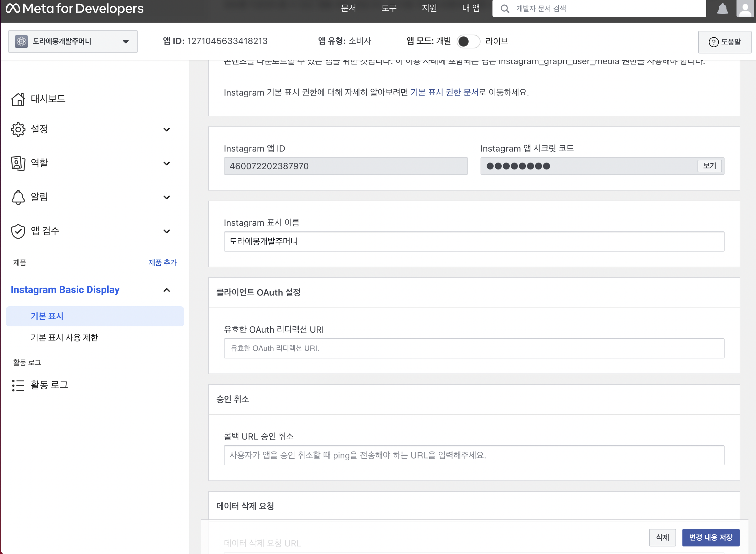This screenshot has width=756, height=554.
Task: Click 보기 to reveal app secret
Action: tap(709, 166)
